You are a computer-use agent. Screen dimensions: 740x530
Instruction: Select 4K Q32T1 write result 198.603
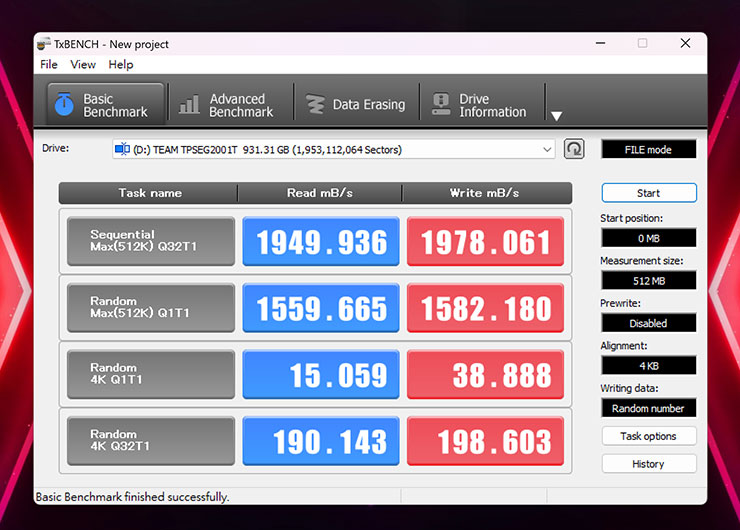click(x=485, y=441)
